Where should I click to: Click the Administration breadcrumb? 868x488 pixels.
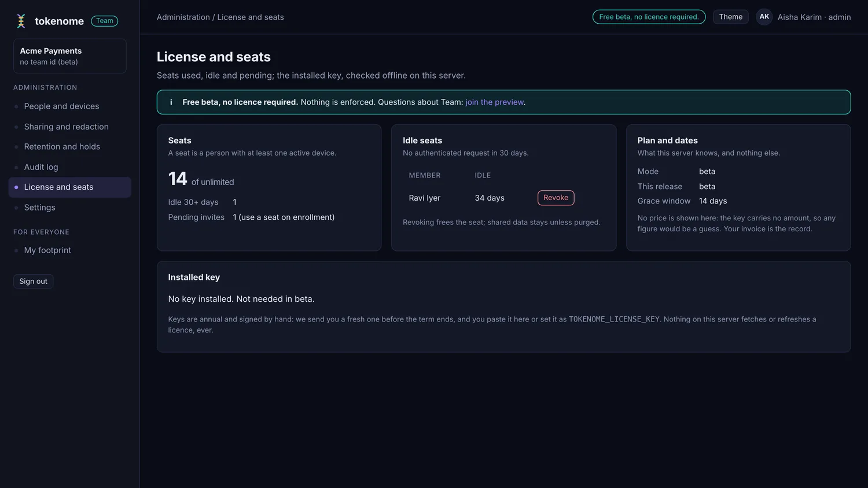(183, 17)
